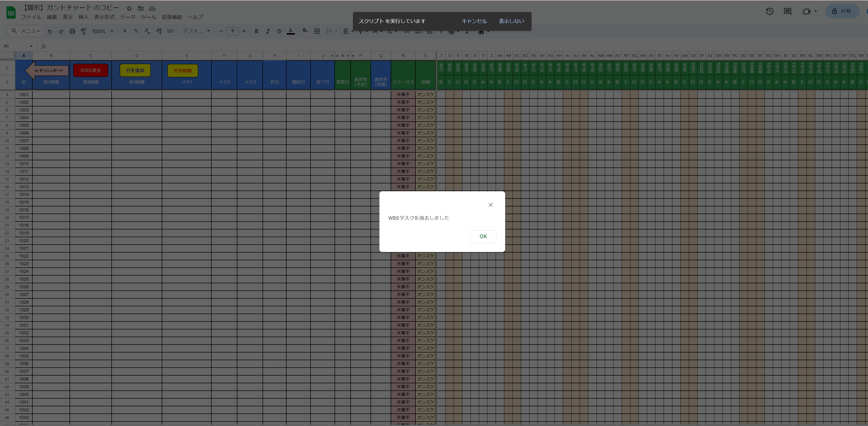Open the print dialog icon
The height and width of the screenshot is (426, 868).
72,31
